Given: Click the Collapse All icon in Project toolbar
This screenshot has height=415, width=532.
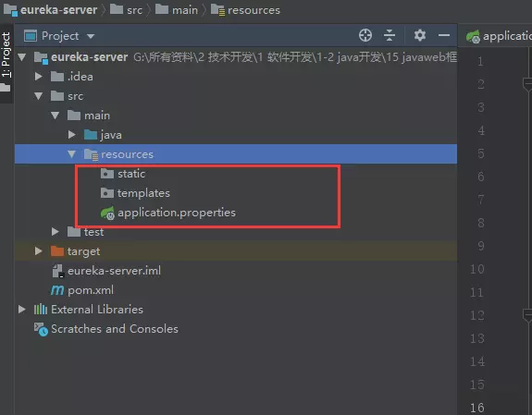Looking at the screenshot, I should tap(390, 35).
